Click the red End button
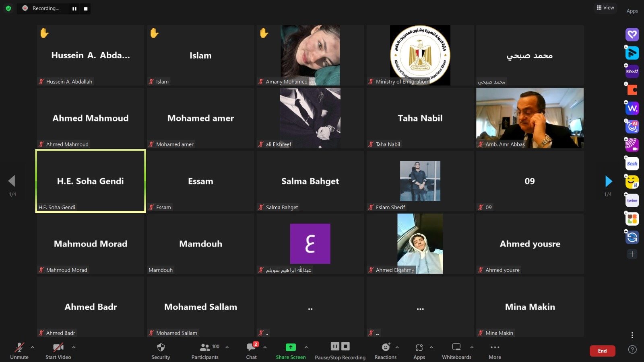This screenshot has height=362, width=644. point(602,351)
